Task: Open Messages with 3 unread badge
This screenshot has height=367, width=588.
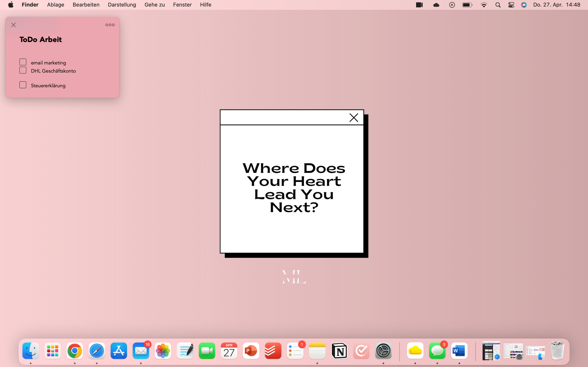Action: click(x=437, y=351)
